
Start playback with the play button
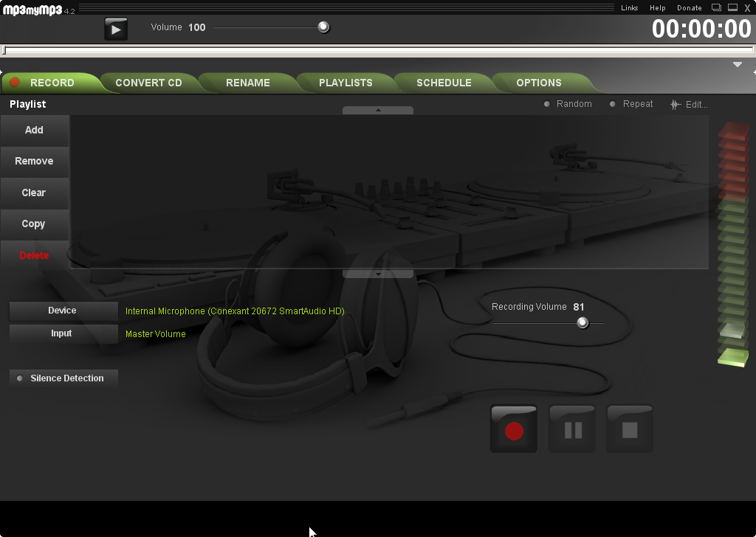coord(116,29)
